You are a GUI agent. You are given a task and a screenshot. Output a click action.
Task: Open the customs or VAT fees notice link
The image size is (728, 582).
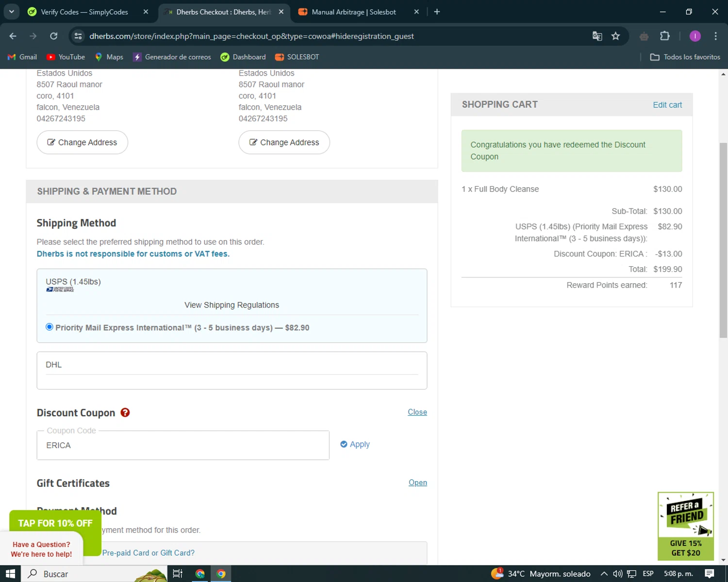point(133,254)
